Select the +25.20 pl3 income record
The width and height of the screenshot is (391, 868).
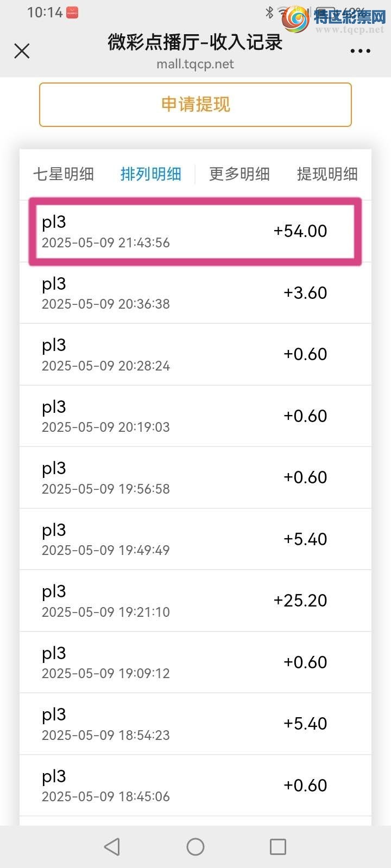pyautogui.click(x=195, y=601)
